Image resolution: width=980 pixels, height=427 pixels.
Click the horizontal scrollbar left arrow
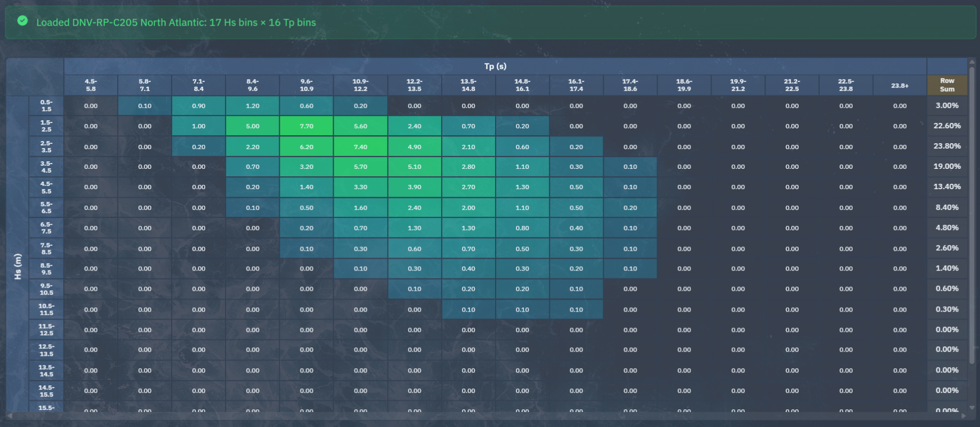coord(10,416)
